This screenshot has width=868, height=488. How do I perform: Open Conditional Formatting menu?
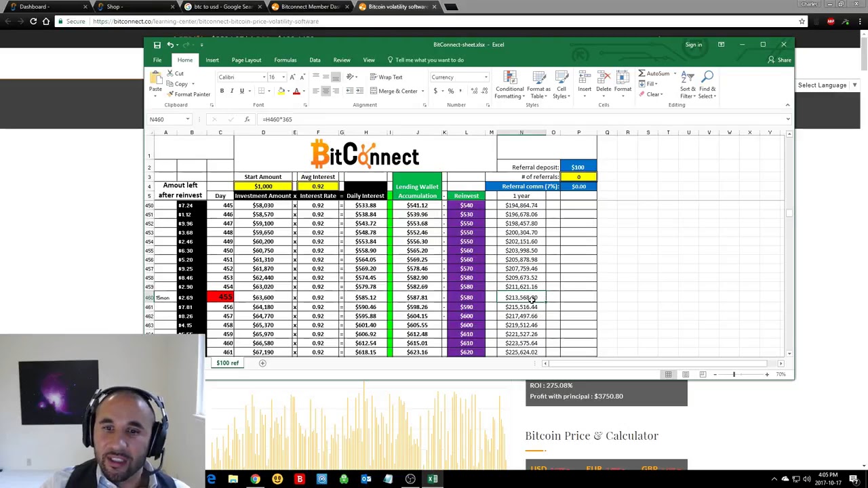509,85
